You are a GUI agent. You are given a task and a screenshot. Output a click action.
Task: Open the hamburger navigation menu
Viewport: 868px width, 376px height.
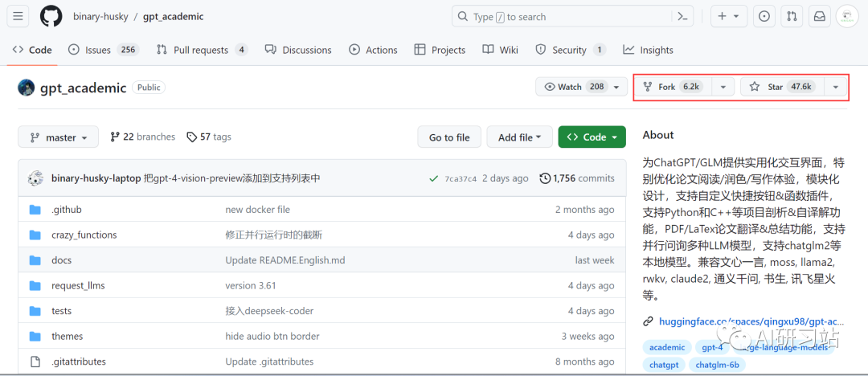[x=18, y=17]
